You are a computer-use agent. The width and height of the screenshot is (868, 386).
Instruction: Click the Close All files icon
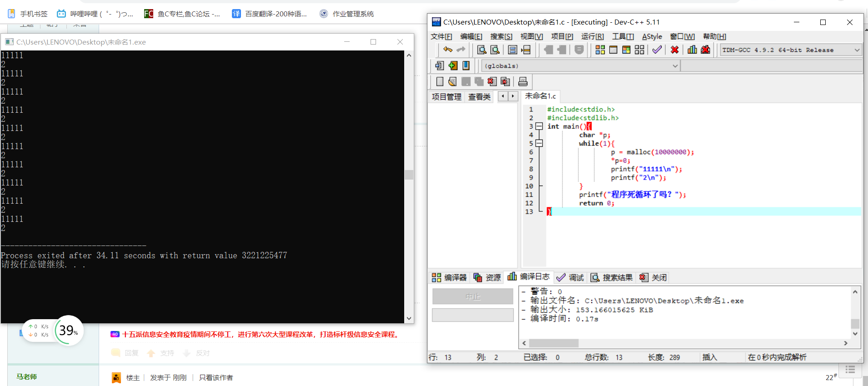(505, 81)
